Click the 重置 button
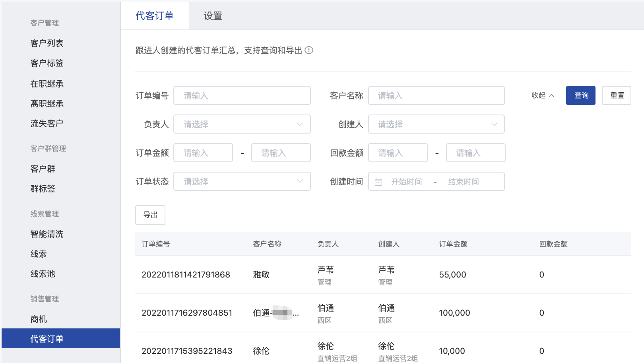Screen dimensions: 644x363 [x=617, y=95]
